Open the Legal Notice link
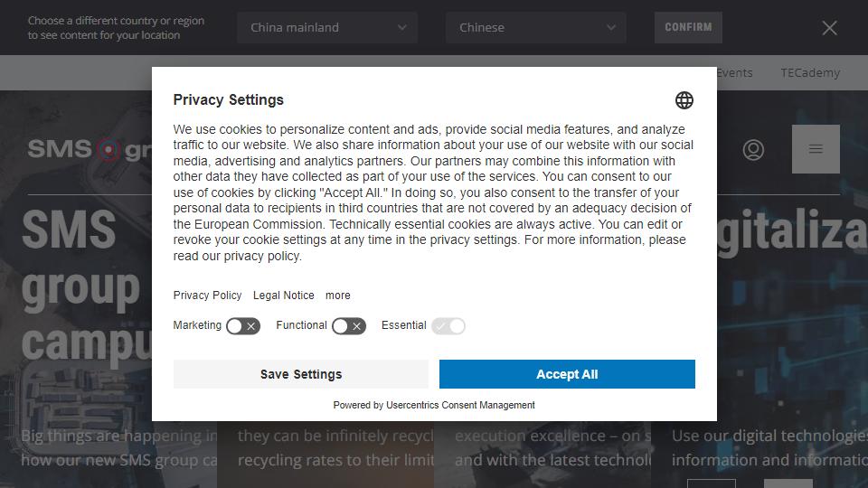The width and height of the screenshot is (868, 488). [x=283, y=296]
